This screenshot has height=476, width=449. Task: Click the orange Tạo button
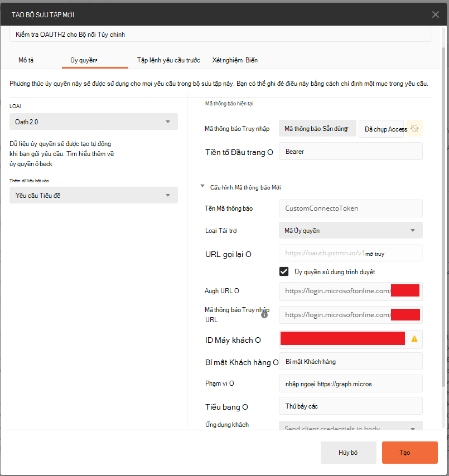410,453
